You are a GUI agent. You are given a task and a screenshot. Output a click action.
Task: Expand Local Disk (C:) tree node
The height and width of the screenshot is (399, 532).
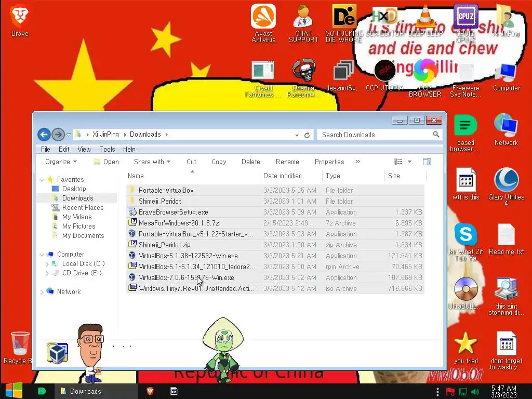pyautogui.click(x=47, y=263)
